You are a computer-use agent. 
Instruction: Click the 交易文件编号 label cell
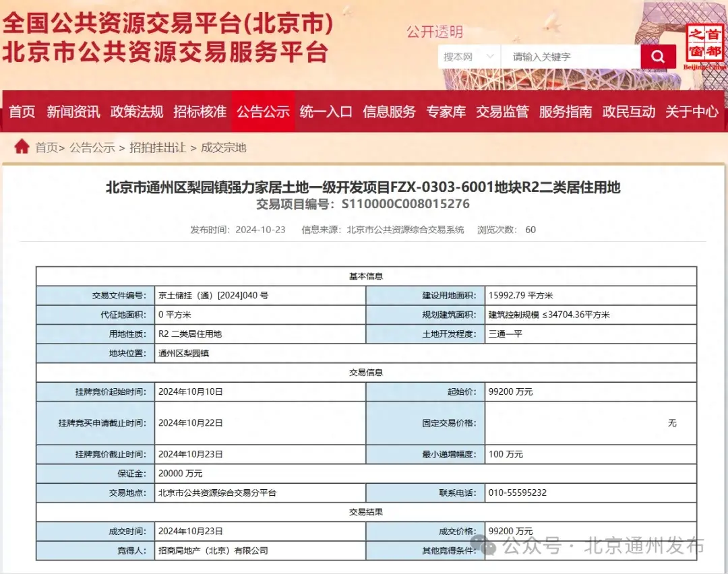tap(95, 296)
